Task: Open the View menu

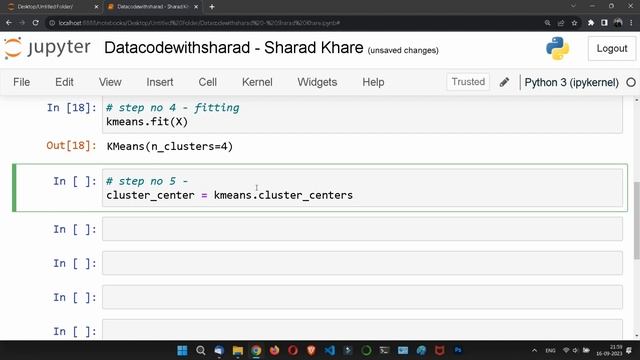Action: pos(110,82)
